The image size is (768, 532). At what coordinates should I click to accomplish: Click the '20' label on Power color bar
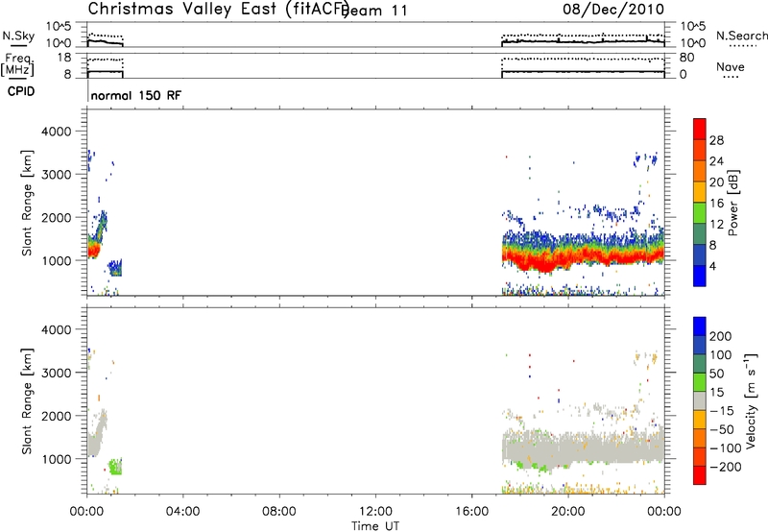(x=716, y=182)
